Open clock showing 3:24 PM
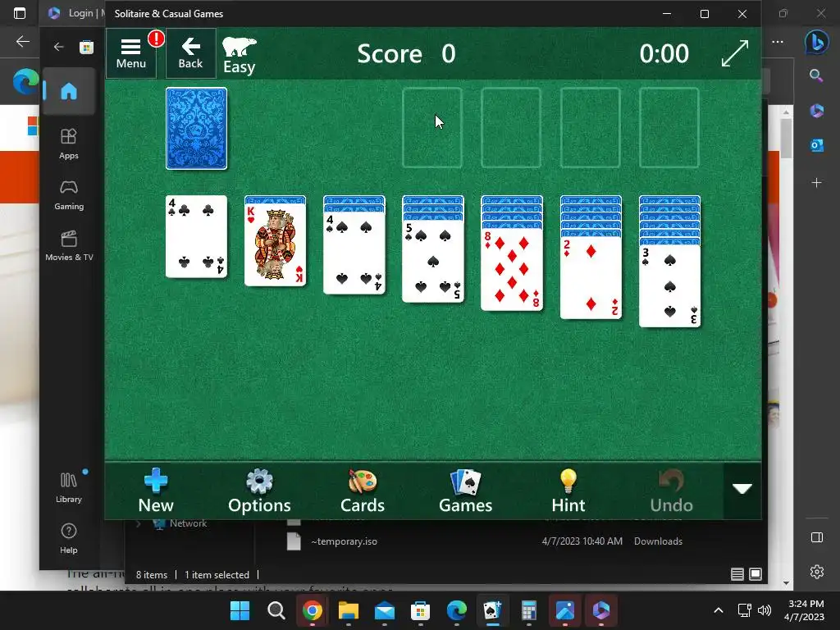 (804, 610)
